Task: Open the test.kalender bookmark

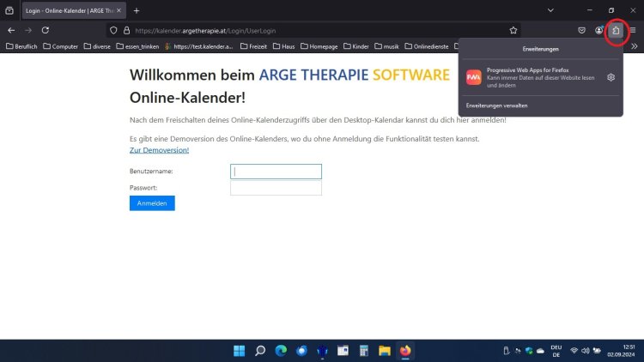Action: [199, 46]
